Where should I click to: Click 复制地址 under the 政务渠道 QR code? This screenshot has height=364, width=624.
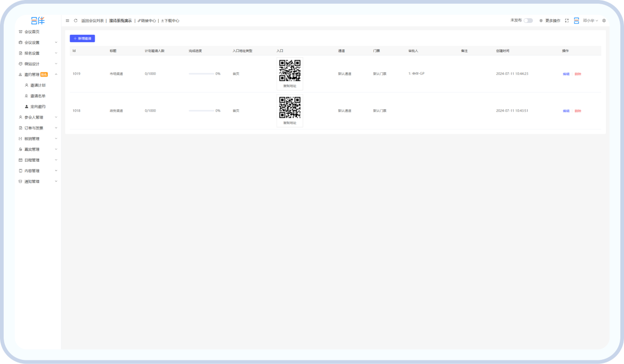290,123
